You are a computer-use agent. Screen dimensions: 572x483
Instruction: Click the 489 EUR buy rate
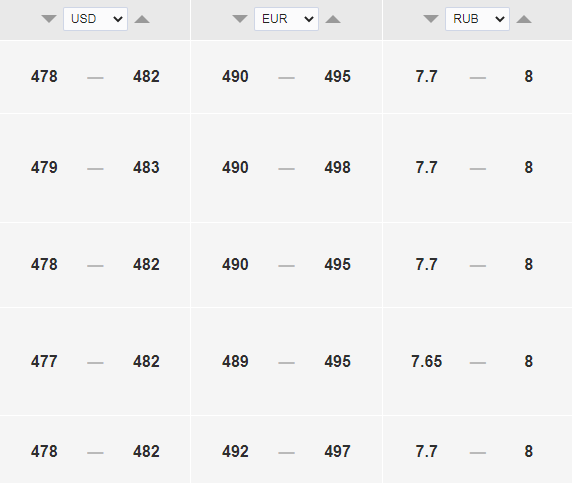point(235,362)
